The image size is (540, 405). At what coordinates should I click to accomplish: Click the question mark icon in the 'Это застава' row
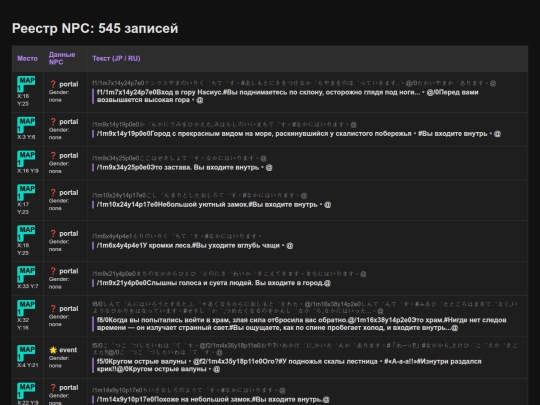click(x=53, y=155)
